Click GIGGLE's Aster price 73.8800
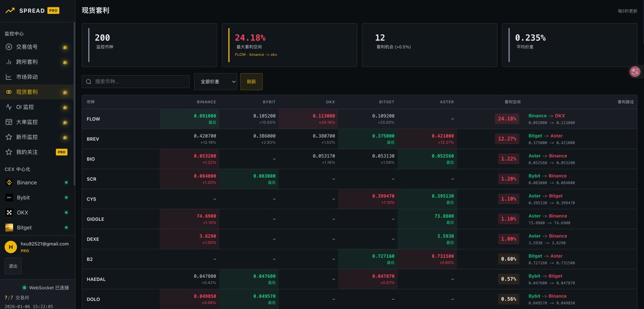This screenshot has height=309, width=644. (x=444, y=216)
